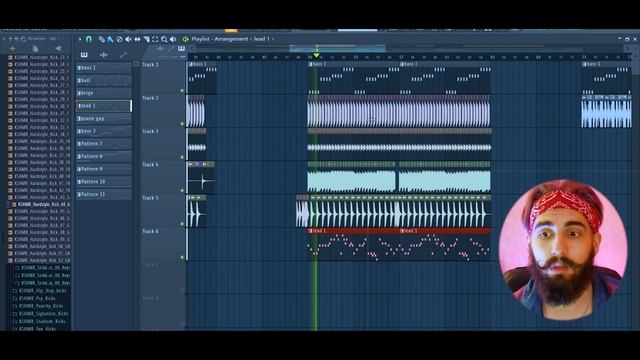Select the Paint brush tool

pos(110,39)
